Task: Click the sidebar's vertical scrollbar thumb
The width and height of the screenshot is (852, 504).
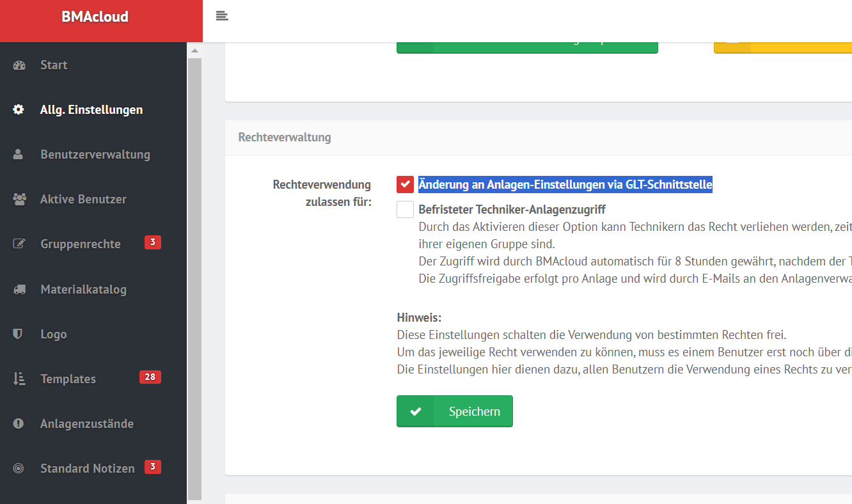Action: 195,278
